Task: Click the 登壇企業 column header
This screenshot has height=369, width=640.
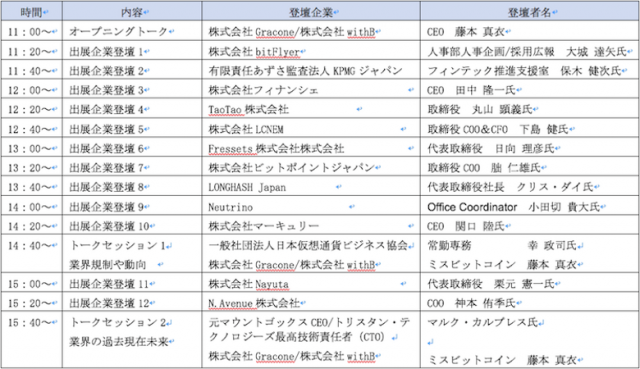Action: click(x=311, y=11)
